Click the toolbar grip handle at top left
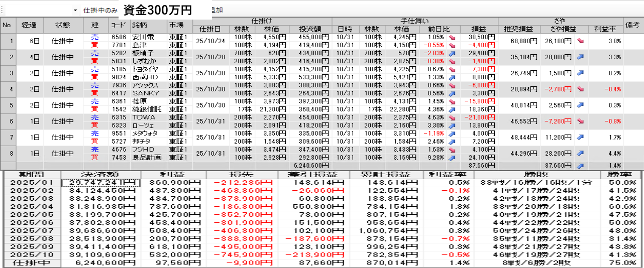This screenshot has width=644, height=268. point(2,10)
